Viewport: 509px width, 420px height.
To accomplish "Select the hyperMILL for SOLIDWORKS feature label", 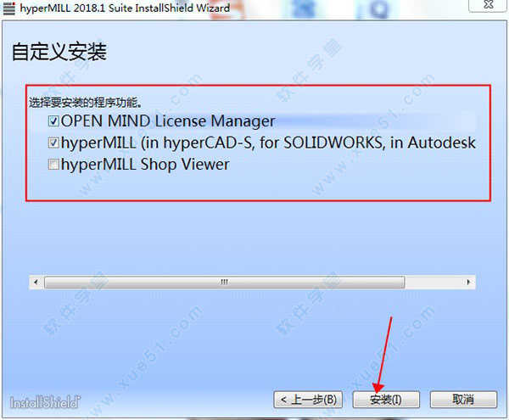I will pyautogui.click(x=268, y=143).
